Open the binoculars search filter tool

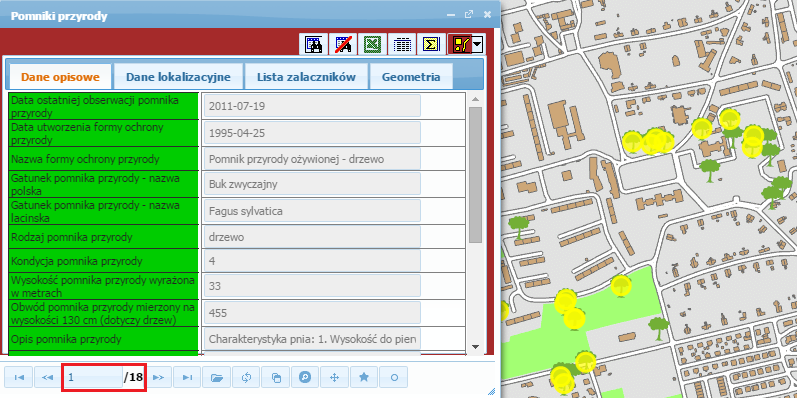[x=313, y=45]
